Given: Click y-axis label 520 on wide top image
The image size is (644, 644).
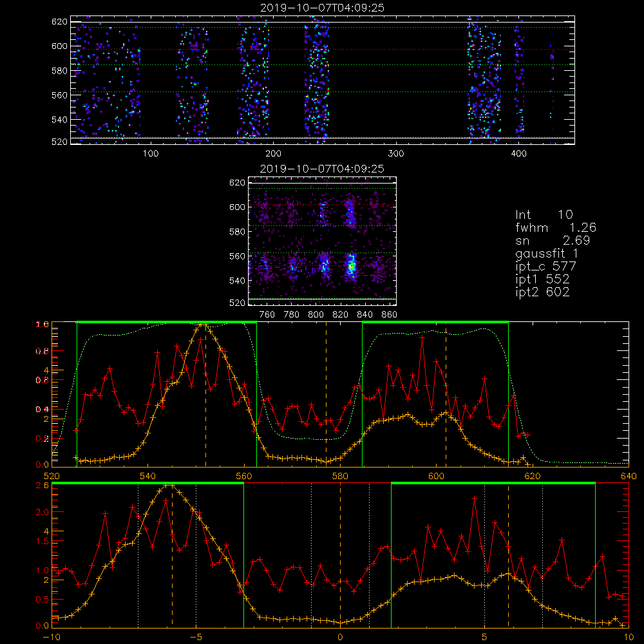Looking at the screenshot, I should pyautogui.click(x=59, y=142).
